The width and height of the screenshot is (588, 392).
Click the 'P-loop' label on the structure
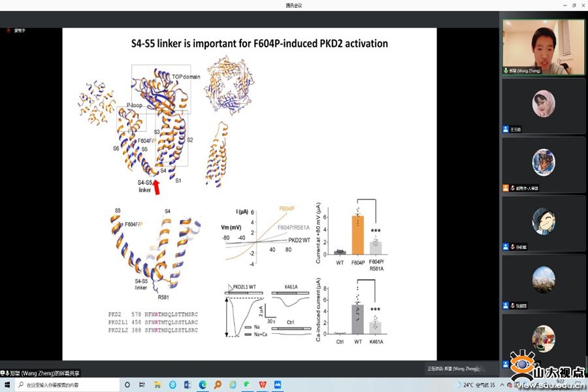tap(134, 105)
